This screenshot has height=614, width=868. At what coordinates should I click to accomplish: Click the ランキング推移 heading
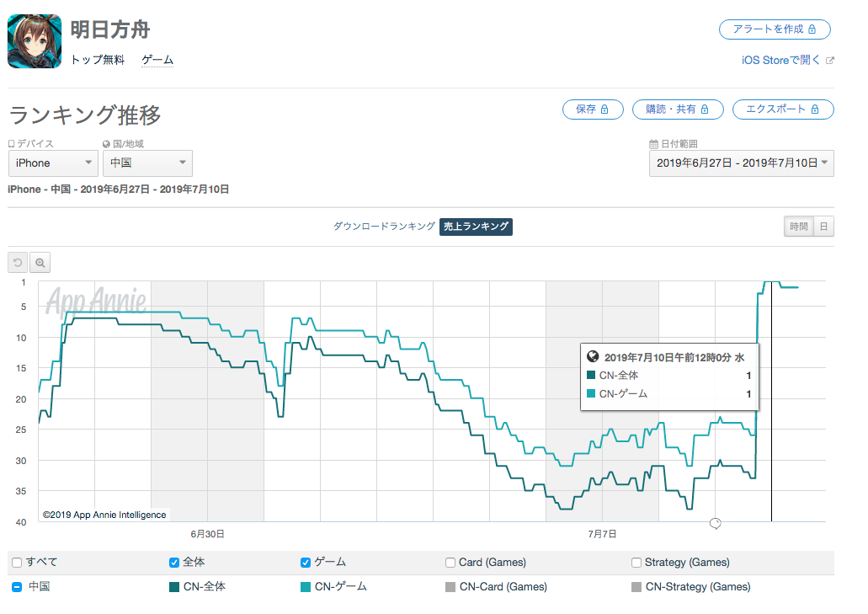click(x=85, y=115)
